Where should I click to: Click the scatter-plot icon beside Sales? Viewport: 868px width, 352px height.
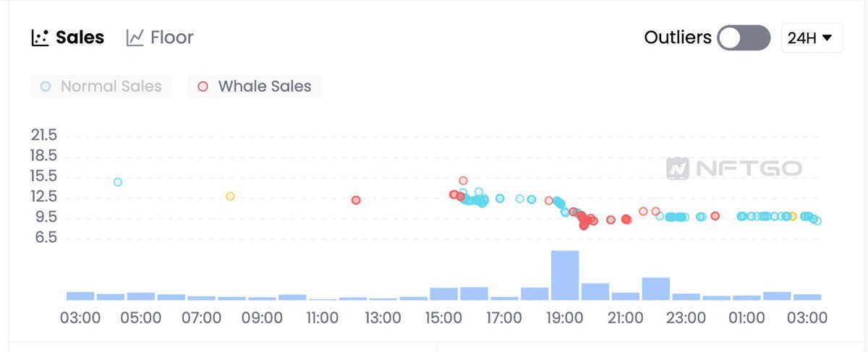pos(40,38)
